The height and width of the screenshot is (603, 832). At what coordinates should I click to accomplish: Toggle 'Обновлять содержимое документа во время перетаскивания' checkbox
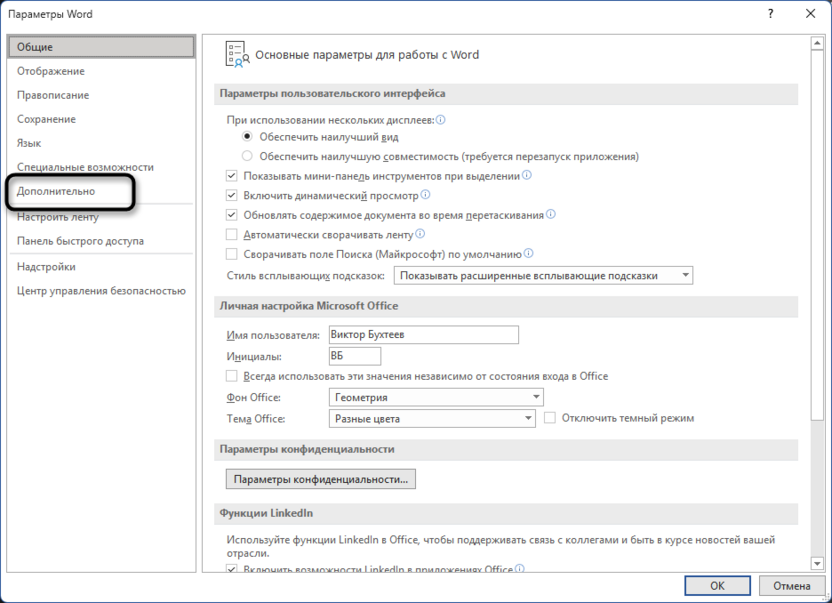231,215
